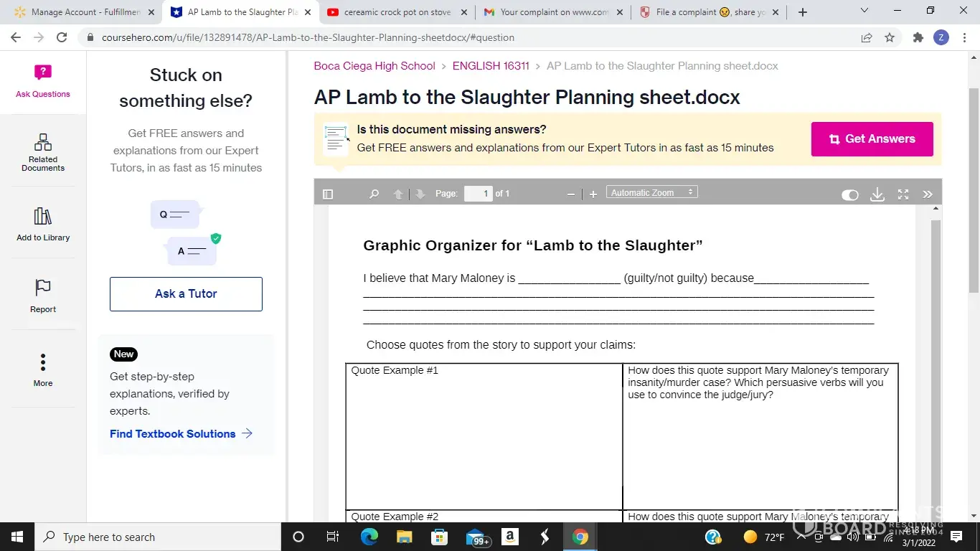Download the document using the download icon
This screenshot has height=551, width=980.
877,194
